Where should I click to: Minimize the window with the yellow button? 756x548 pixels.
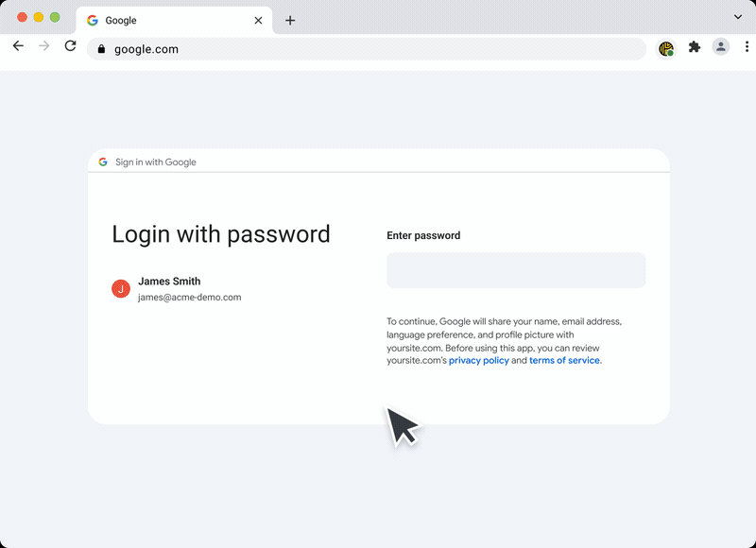[x=39, y=17]
